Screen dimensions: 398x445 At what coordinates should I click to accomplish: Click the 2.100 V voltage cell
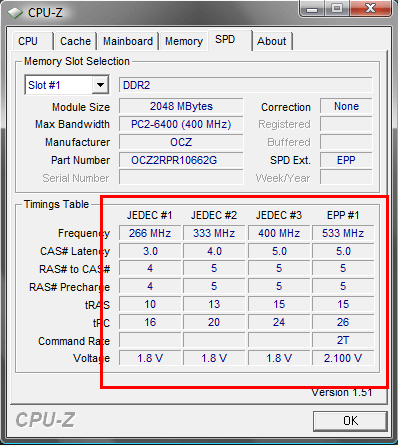pos(343,358)
